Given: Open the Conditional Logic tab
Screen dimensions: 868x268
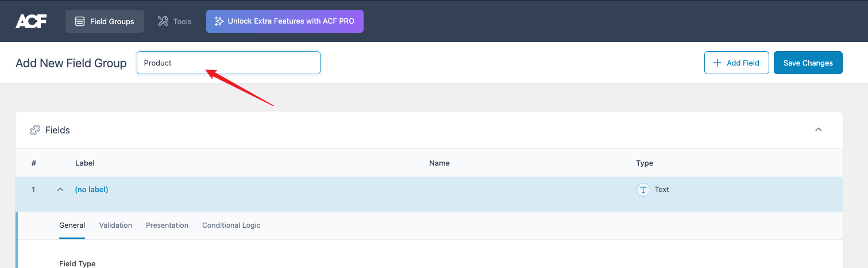Looking at the screenshot, I should 231,225.
